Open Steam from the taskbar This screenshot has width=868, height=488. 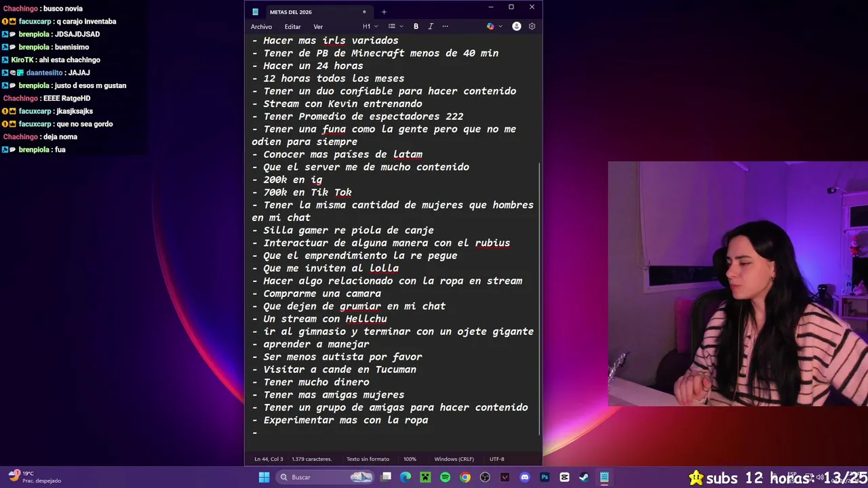(584, 477)
